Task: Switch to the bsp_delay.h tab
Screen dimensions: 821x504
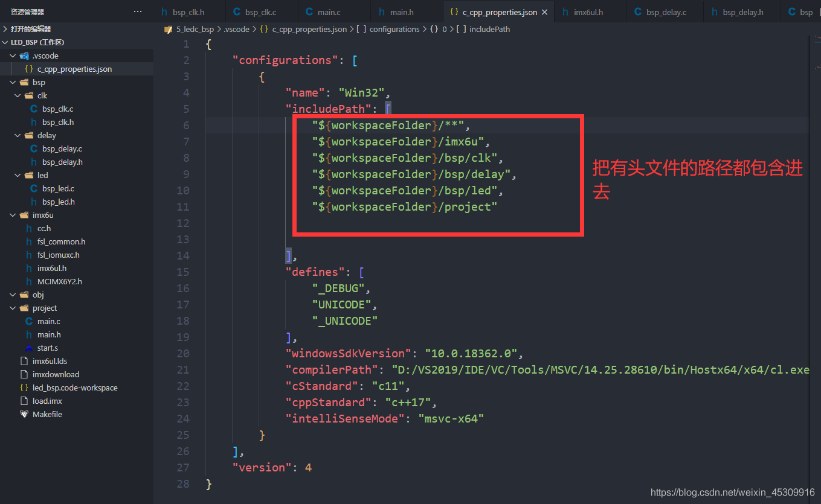Action: (x=742, y=12)
